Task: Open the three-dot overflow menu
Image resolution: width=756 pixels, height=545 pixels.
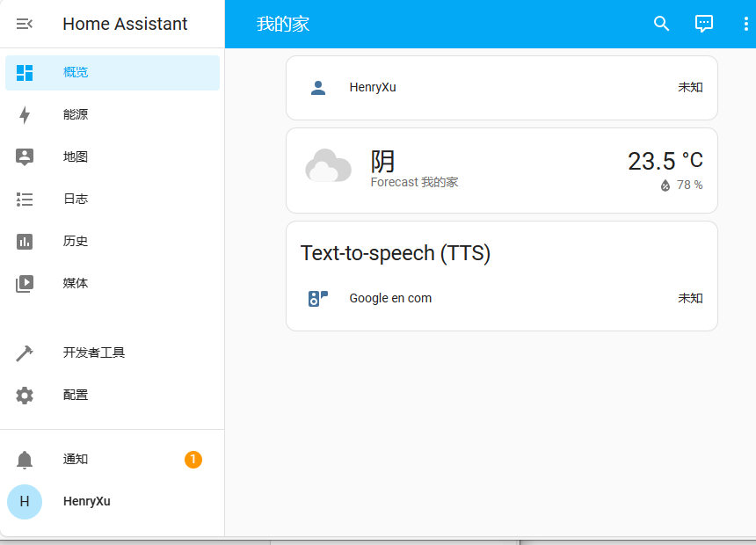Action: (x=746, y=24)
